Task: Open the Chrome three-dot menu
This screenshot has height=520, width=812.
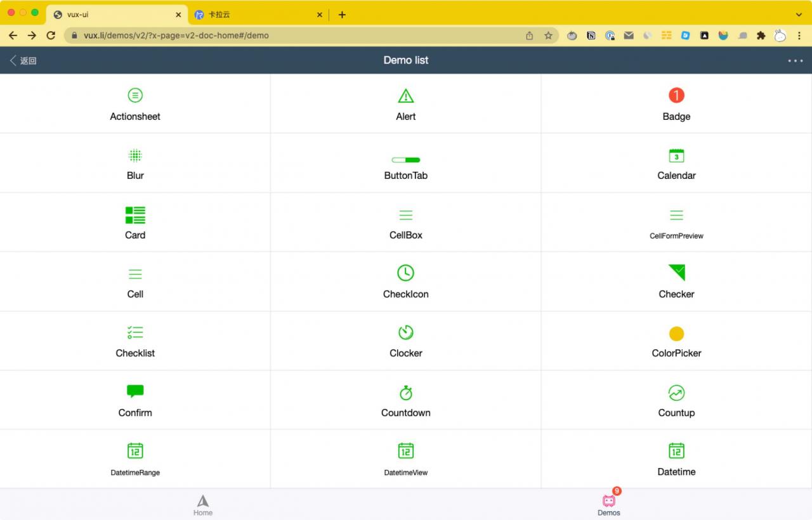Action: pos(799,36)
